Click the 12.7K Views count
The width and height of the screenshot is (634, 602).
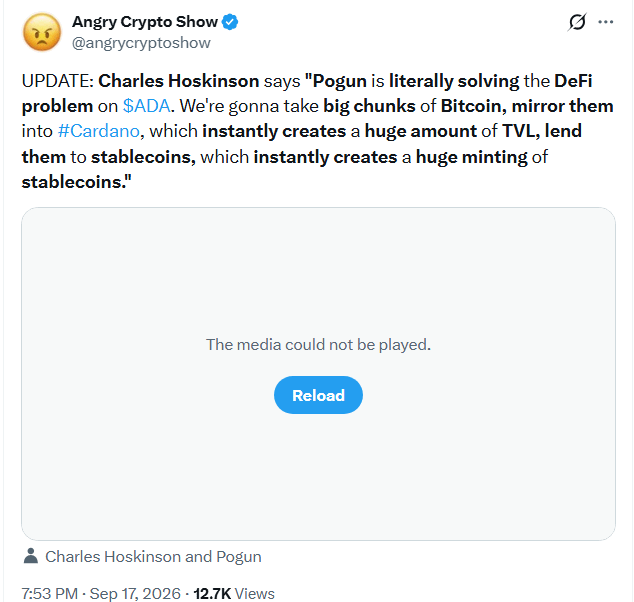pos(234,594)
